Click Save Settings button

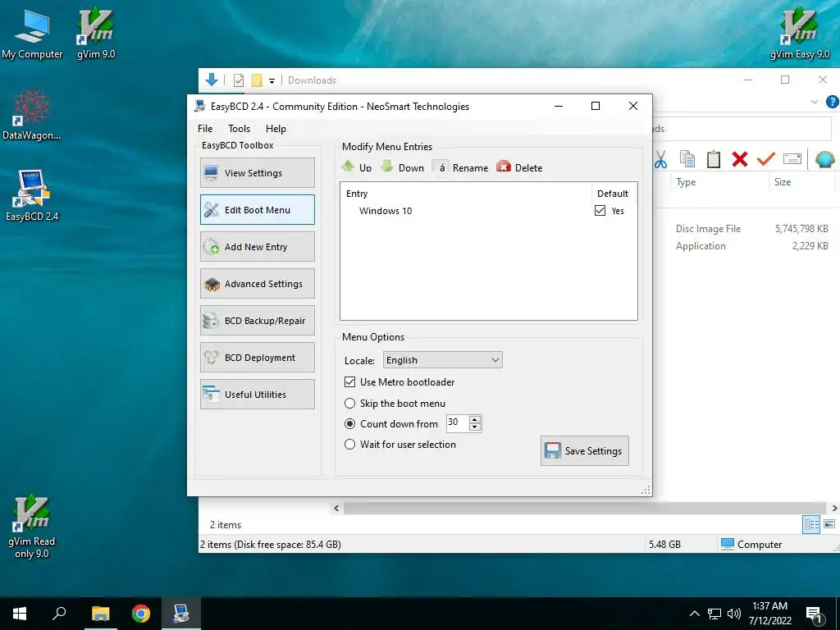pos(584,450)
